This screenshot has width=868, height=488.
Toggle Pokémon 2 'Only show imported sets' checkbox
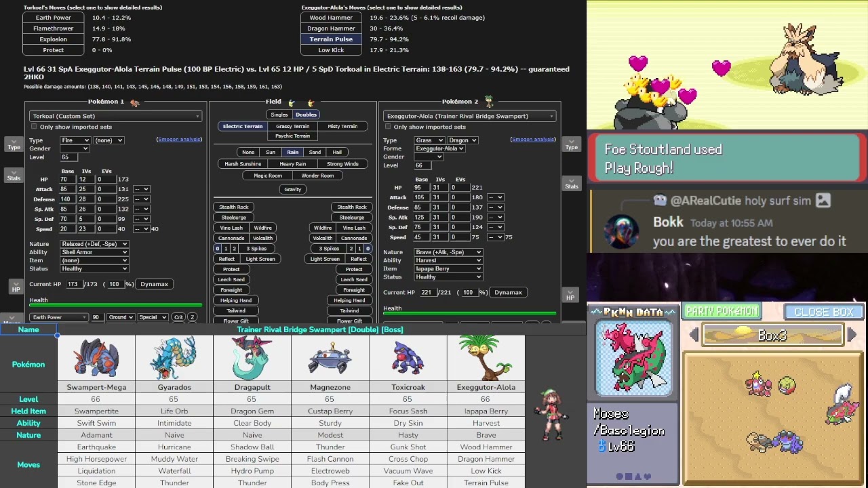pyautogui.click(x=388, y=127)
